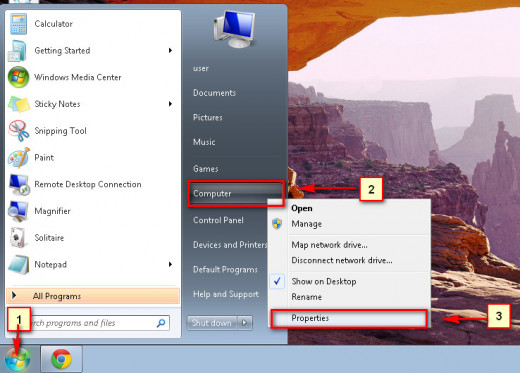The height and width of the screenshot is (373, 520).
Task: Open Calculator from its icon
Action: pos(18,24)
